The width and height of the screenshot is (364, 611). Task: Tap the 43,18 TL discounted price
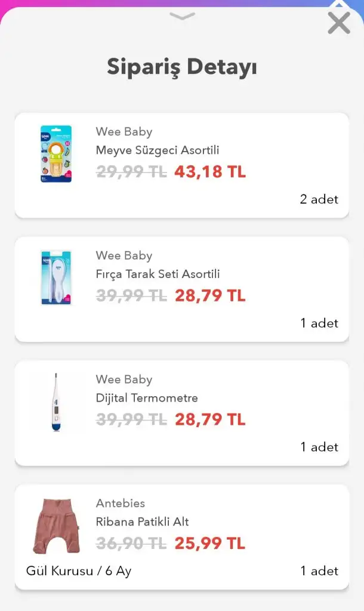210,172
